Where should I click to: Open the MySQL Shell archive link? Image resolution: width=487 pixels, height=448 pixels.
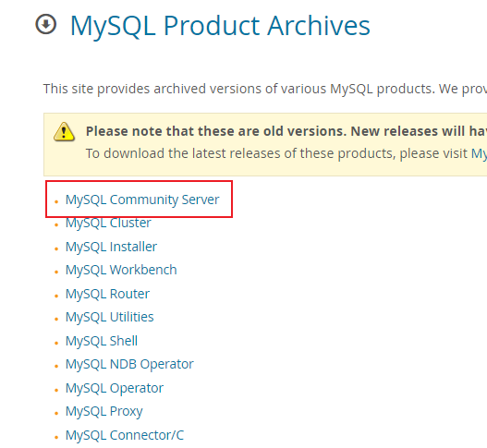[x=102, y=341]
